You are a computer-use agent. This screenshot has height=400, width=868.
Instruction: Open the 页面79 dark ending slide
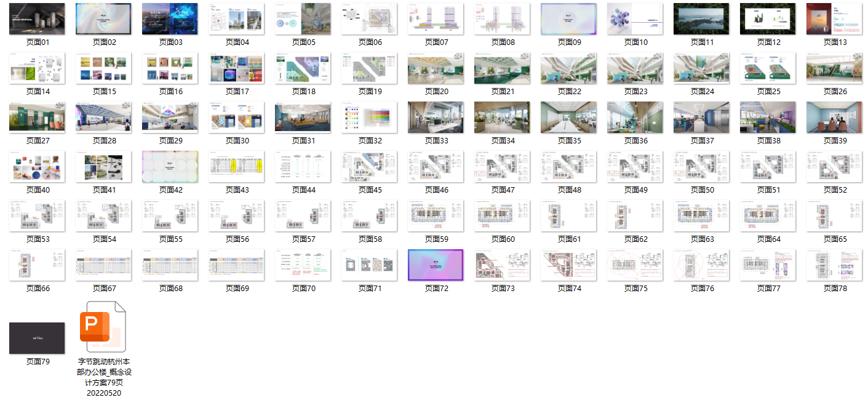click(x=37, y=338)
